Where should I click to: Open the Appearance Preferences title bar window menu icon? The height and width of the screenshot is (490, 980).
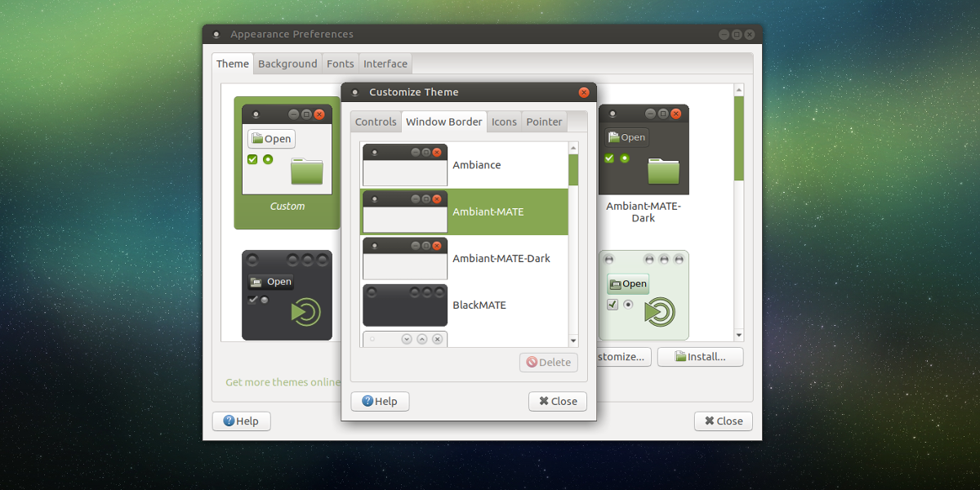click(216, 34)
